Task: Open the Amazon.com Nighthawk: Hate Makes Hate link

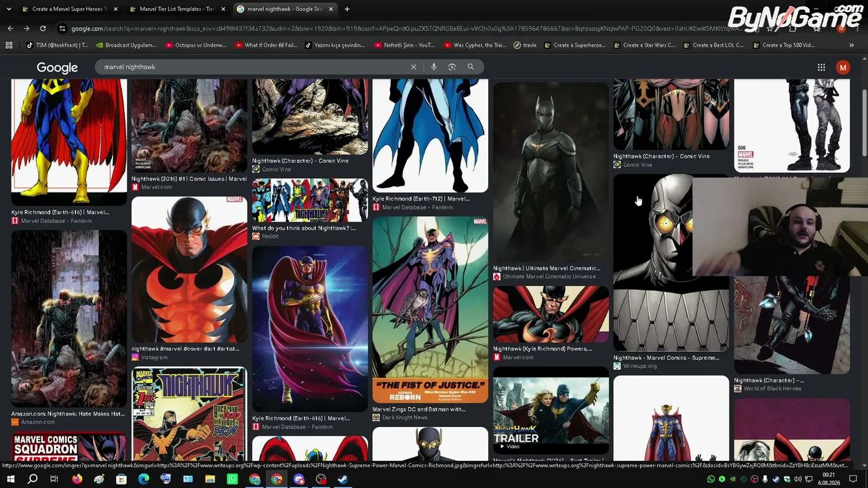Action: tap(68, 414)
